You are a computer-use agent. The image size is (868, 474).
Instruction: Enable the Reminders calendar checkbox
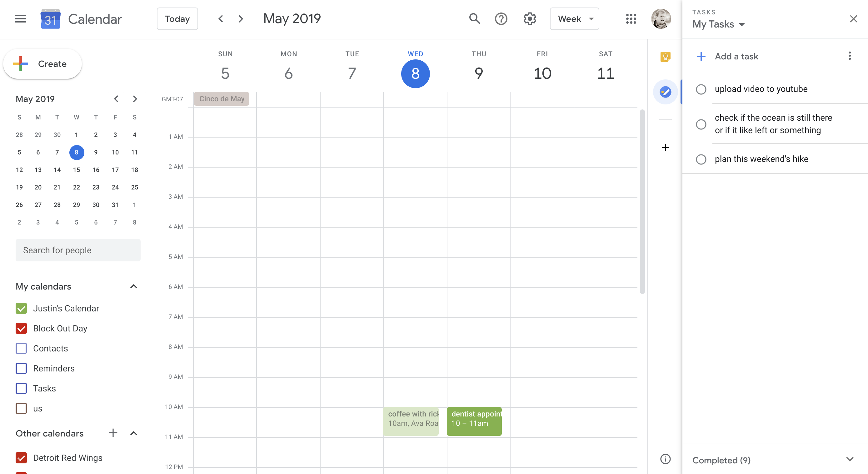pos(21,368)
